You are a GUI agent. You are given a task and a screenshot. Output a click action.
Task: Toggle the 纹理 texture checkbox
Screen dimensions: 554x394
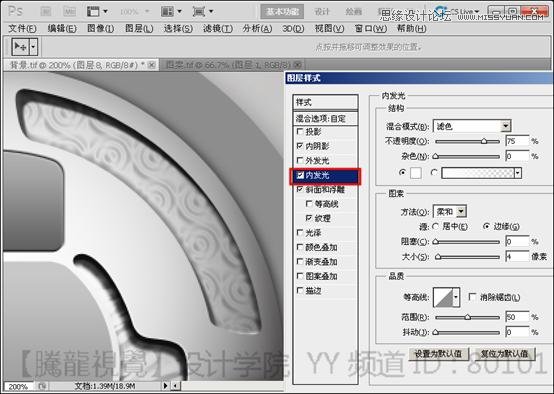point(309,218)
